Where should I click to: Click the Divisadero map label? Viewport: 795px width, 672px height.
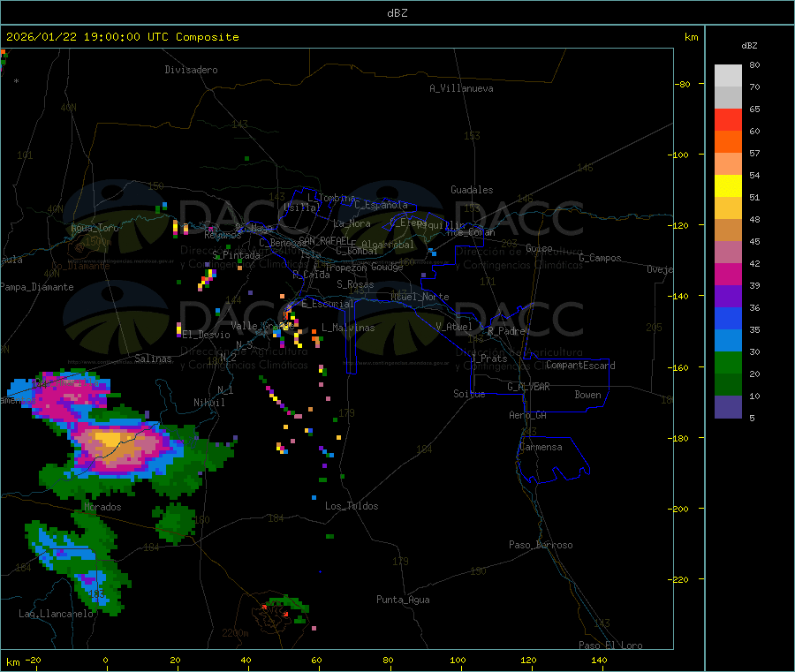pyautogui.click(x=191, y=70)
